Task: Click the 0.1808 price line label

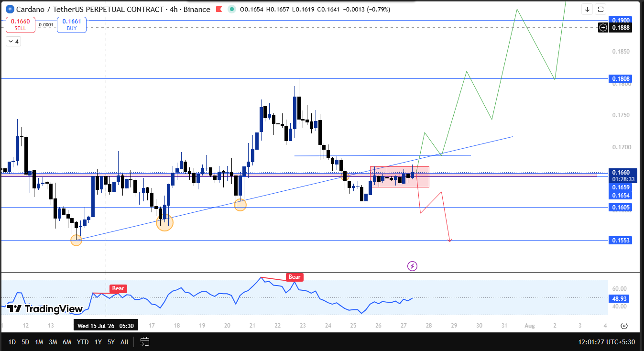Action: (621, 78)
